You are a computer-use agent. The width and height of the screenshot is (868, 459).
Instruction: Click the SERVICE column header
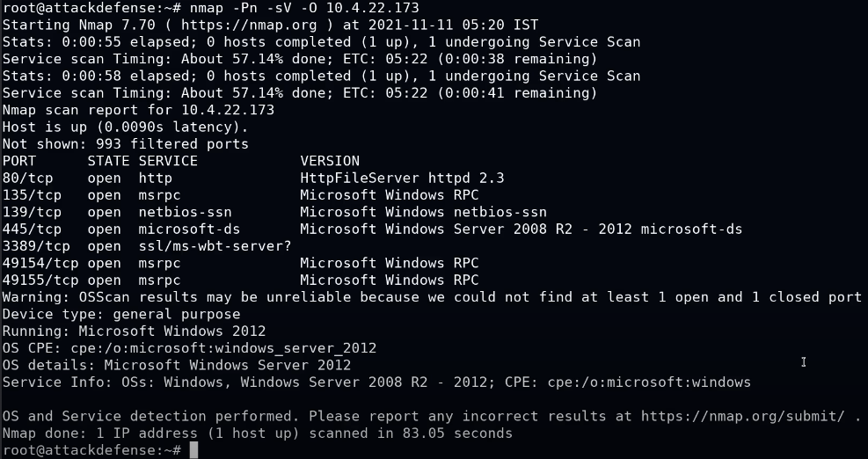[x=168, y=161]
